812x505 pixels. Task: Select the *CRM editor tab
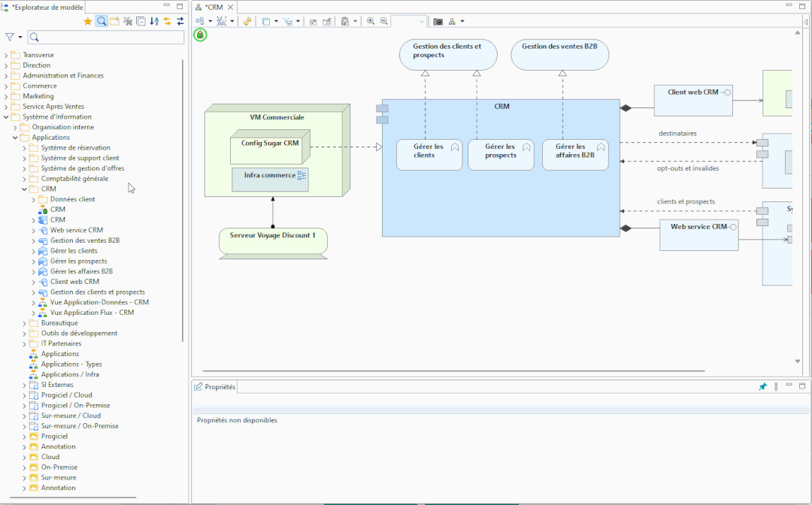[214, 8]
